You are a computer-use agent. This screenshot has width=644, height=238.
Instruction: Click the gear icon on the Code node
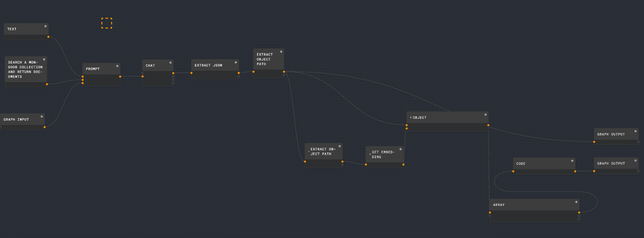tap(572, 161)
